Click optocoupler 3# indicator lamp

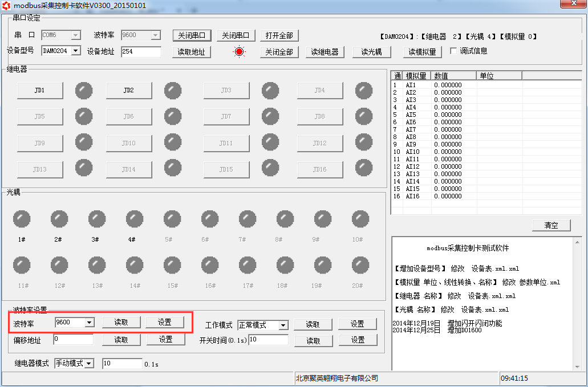pos(97,219)
